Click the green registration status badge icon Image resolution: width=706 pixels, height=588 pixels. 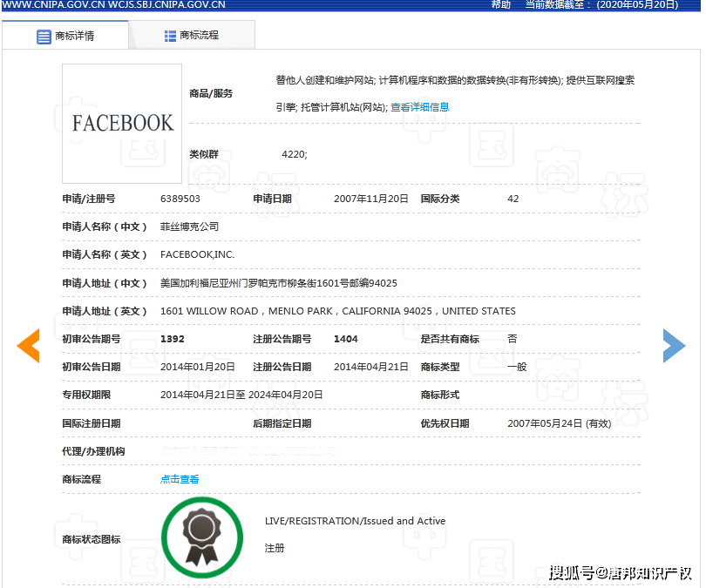coord(203,537)
